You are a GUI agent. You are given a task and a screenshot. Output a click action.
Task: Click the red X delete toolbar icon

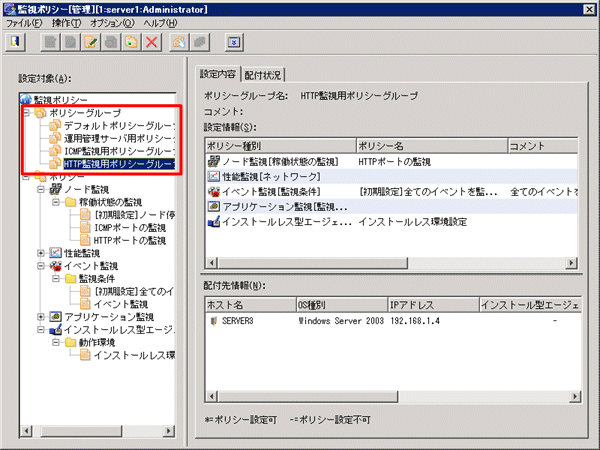[153, 43]
